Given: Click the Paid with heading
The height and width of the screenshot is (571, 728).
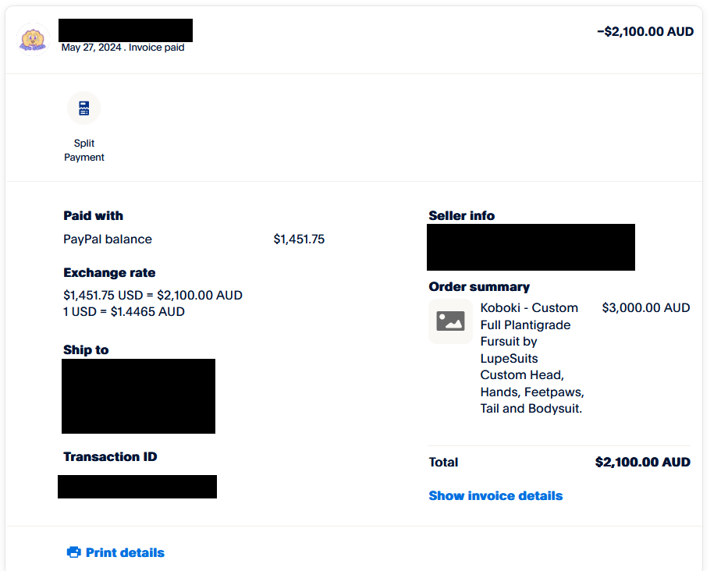Looking at the screenshot, I should tap(93, 216).
